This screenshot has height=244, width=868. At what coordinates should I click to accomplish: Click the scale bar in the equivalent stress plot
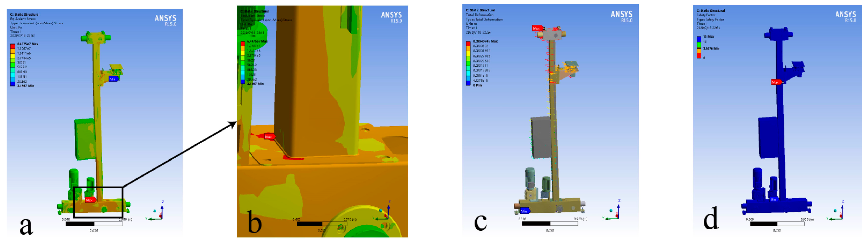pos(94,224)
